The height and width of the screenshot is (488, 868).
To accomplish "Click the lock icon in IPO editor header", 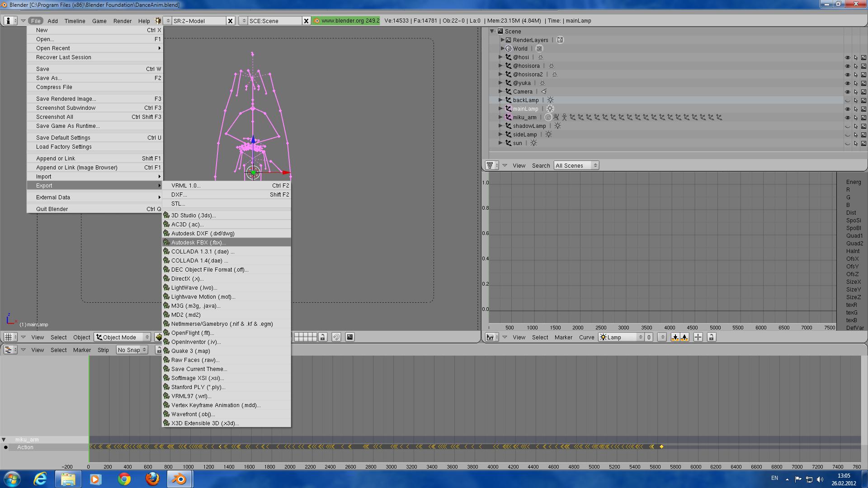I will pos(711,337).
